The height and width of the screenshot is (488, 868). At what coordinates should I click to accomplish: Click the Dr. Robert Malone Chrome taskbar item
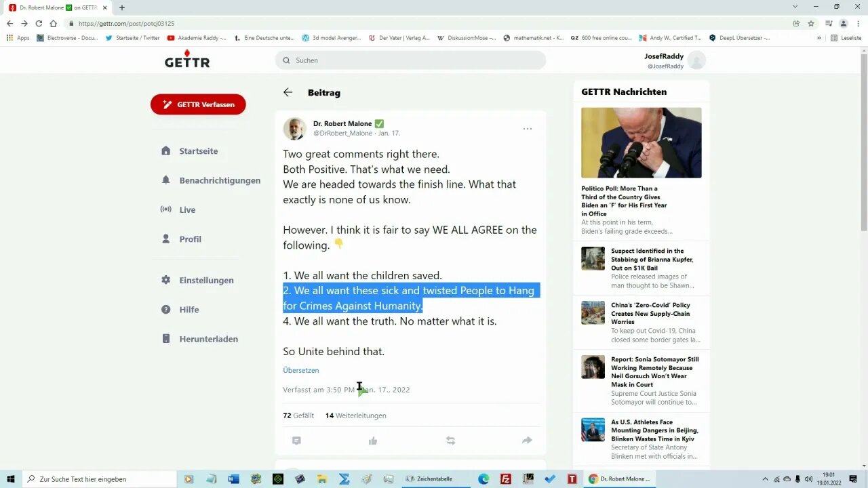(x=619, y=479)
